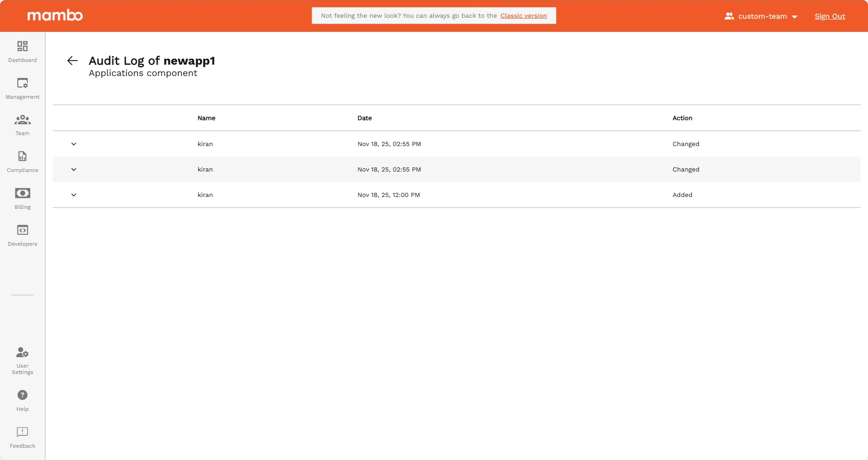Click the Sign Out link
The height and width of the screenshot is (460, 868).
[x=829, y=16]
